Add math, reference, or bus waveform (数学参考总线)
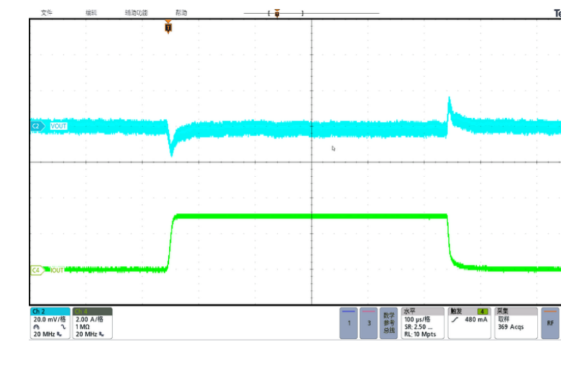Viewport: 588px width, 367px height. [x=389, y=323]
